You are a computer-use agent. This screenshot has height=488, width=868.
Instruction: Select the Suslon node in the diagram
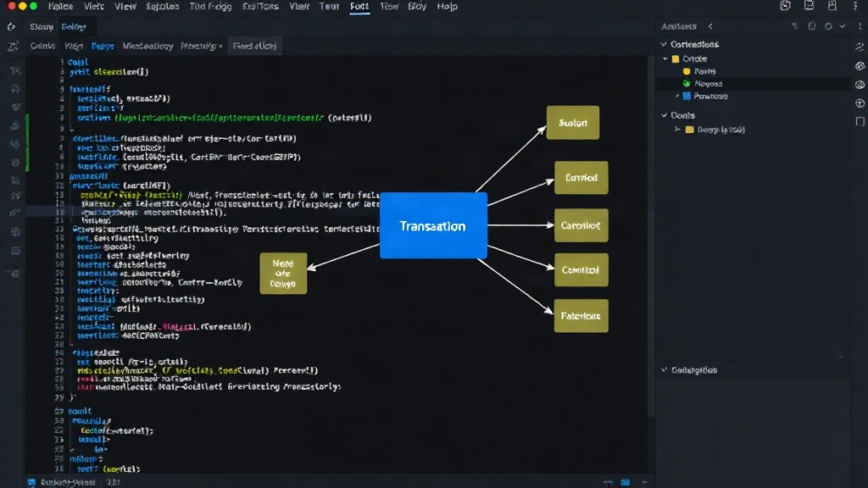pos(573,122)
